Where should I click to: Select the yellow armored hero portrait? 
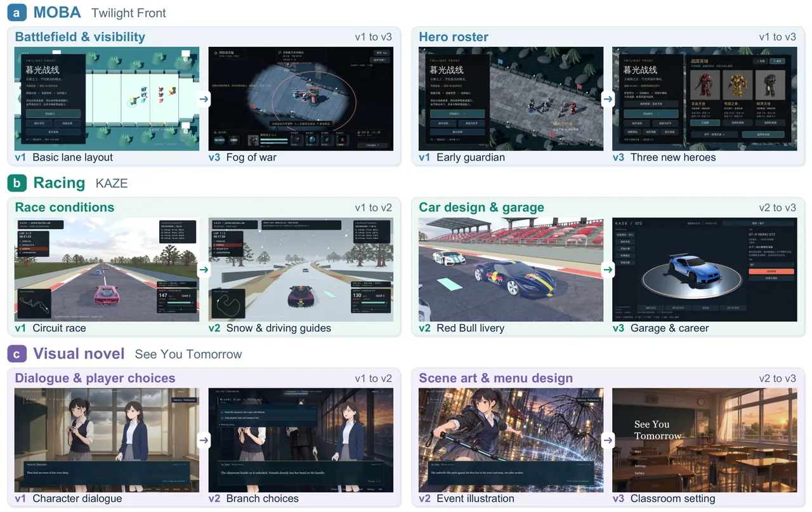pos(738,84)
